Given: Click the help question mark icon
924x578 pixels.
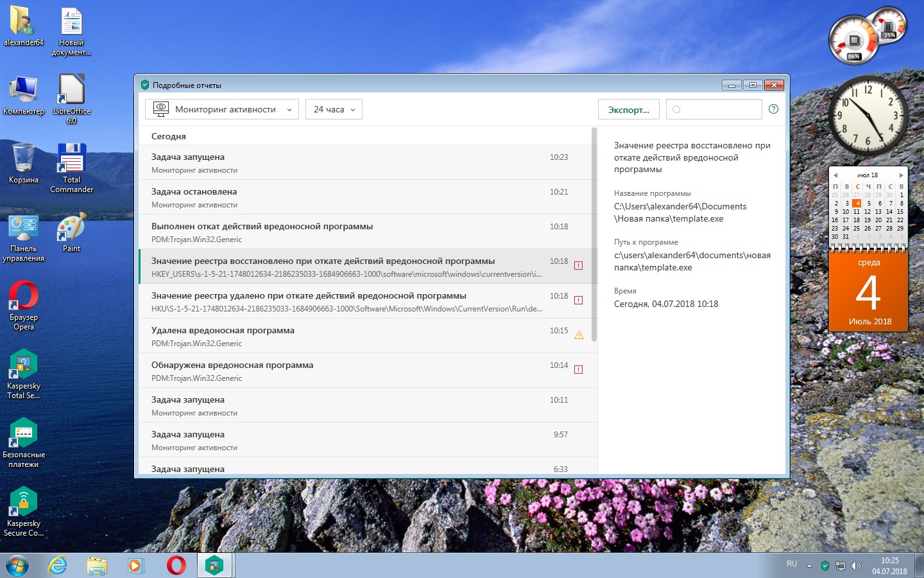Looking at the screenshot, I should click(773, 109).
